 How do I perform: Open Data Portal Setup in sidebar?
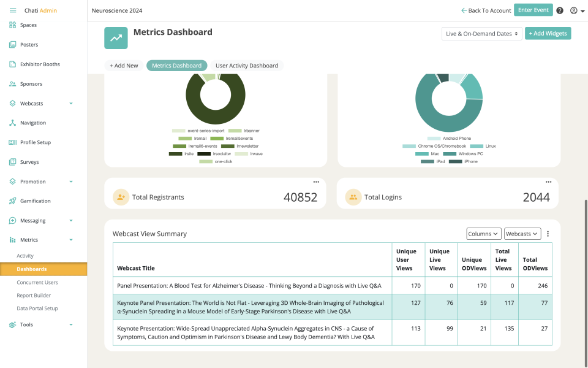pyautogui.click(x=37, y=309)
